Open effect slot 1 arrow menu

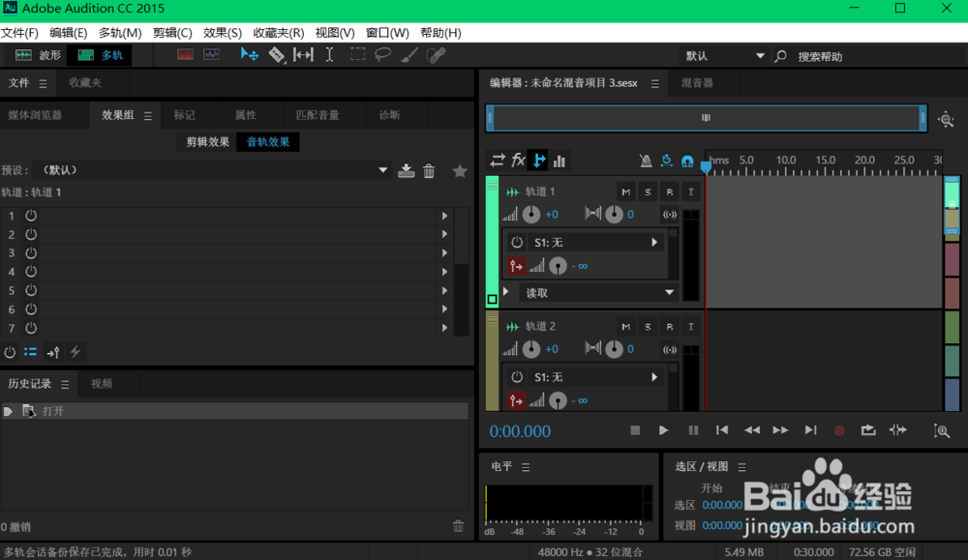[x=444, y=216]
